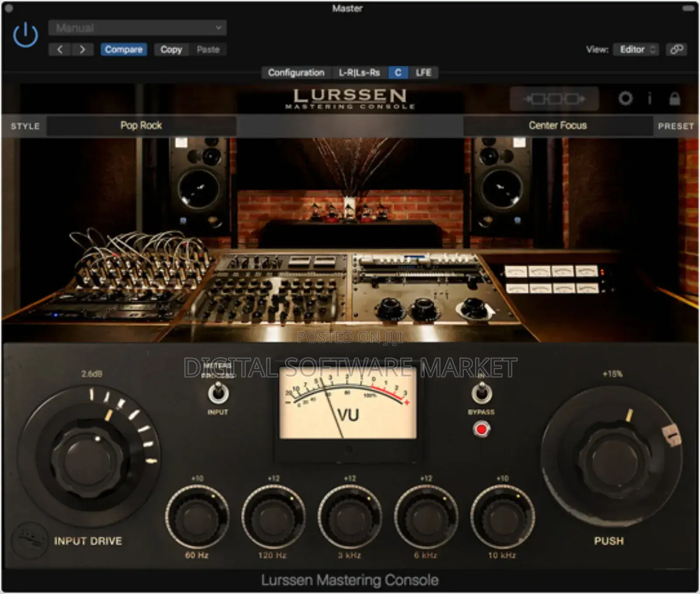The height and width of the screenshot is (594, 700).
Task: Open the View Editor dropdown
Action: pyautogui.click(x=636, y=49)
